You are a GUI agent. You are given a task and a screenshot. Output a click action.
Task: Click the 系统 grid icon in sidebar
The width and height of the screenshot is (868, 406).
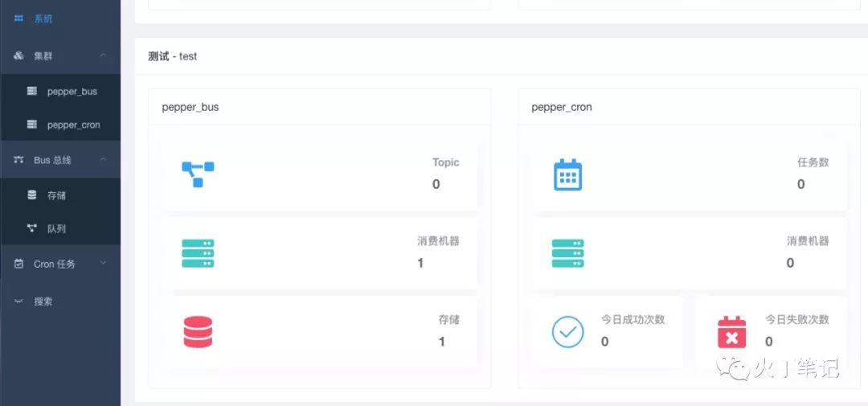tap(18, 18)
